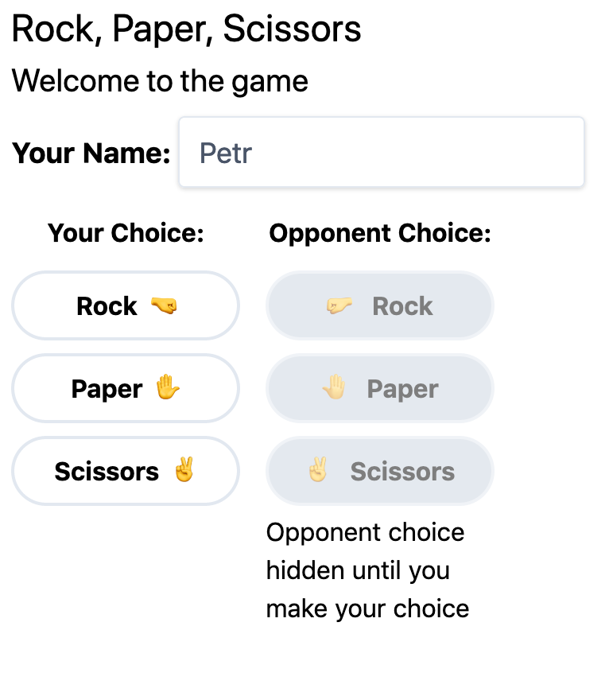Click the victory hand emoji on your Scissors button

click(x=184, y=471)
